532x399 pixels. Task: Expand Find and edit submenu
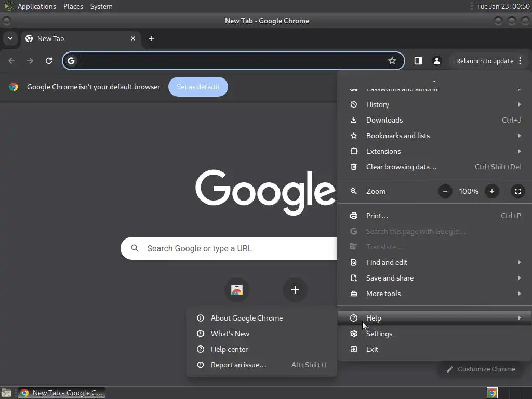pos(434,262)
